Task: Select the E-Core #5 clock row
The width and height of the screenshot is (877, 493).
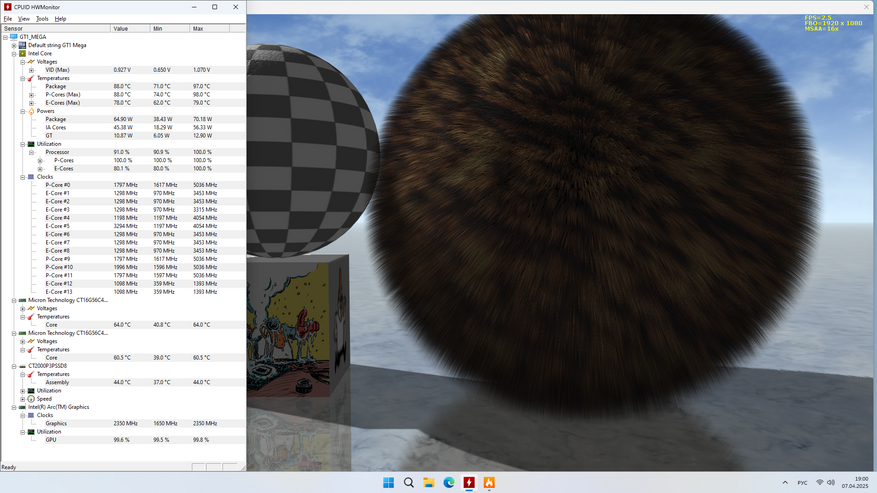Action: 123,226
